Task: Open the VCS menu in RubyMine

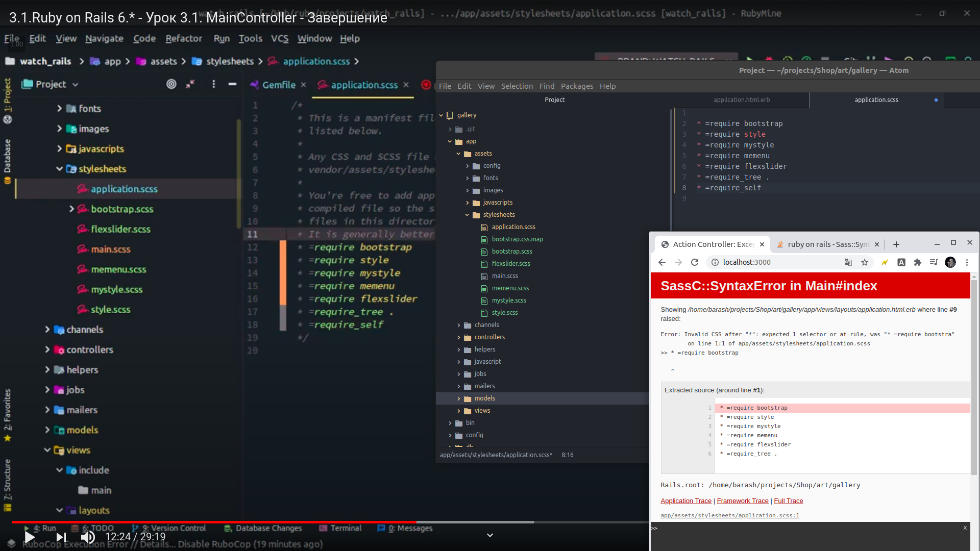Action: click(x=280, y=39)
